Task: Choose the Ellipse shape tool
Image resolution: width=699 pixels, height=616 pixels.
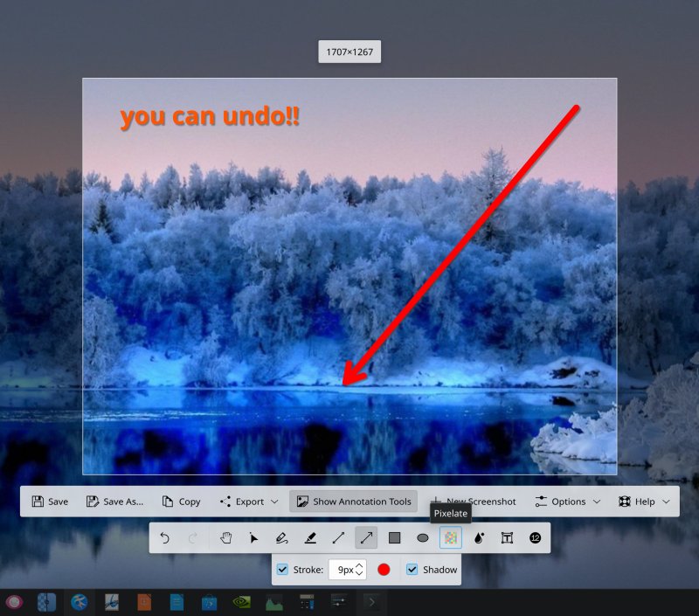Action: (x=423, y=538)
